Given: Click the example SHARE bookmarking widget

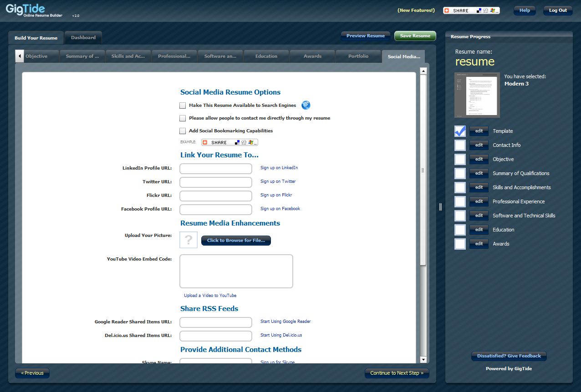Looking at the screenshot, I should coord(229,142).
